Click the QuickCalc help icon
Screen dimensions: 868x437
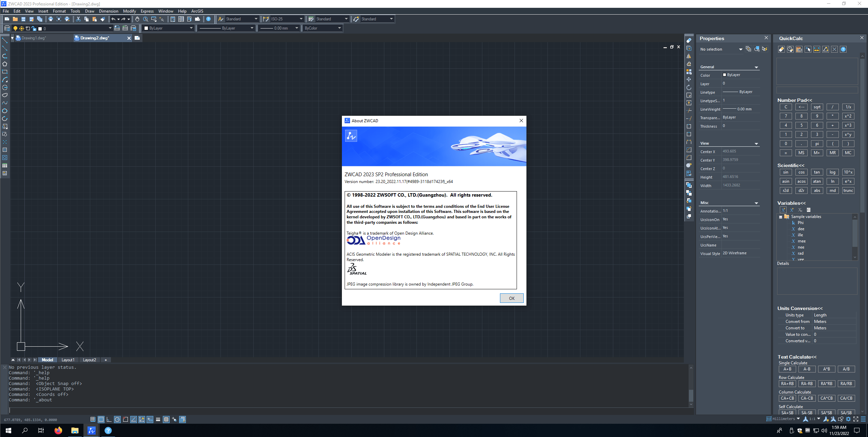point(843,50)
